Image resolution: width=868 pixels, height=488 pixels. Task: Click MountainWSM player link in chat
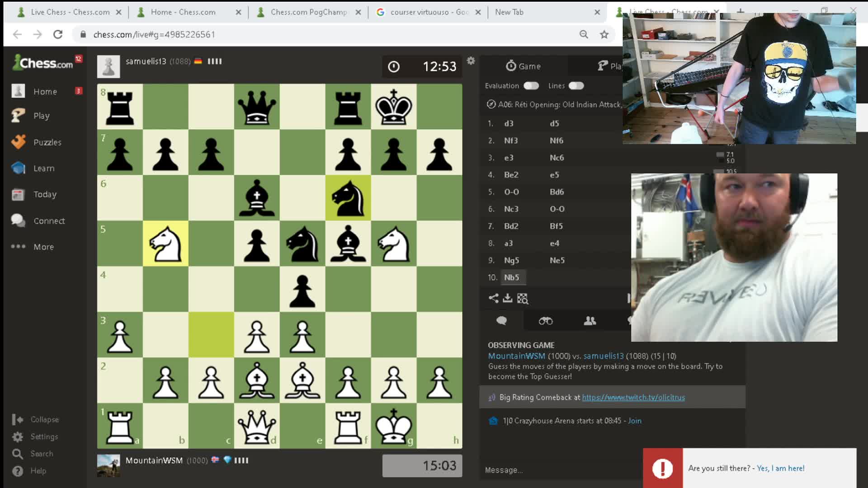pyautogui.click(x=516, y=356)
